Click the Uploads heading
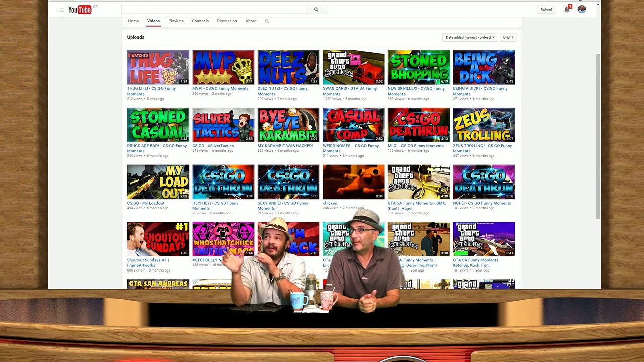The width and height of the screenshot is (644, 362). pos(136,37)
